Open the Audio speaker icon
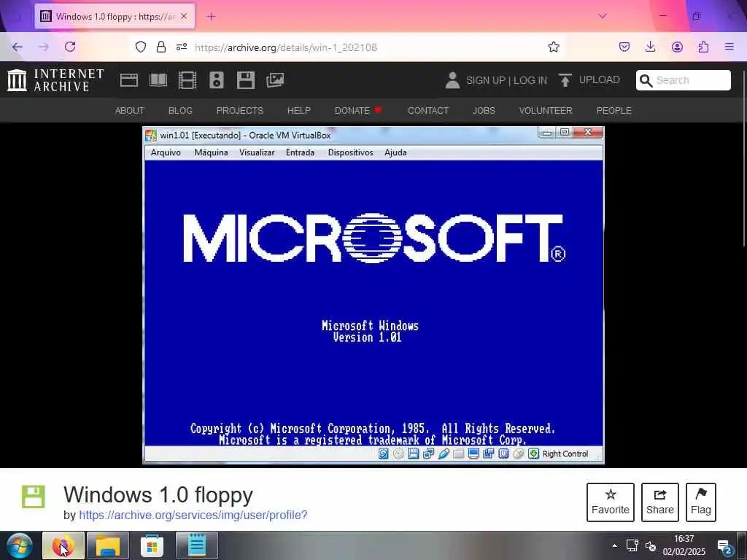Image resolution: width=747 pixels, height=560 pixels. (x=216, y=80)
